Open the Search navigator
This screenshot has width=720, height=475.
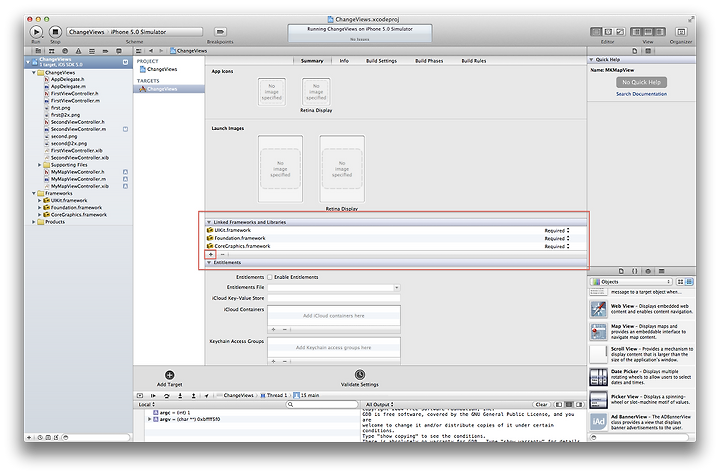(65, 51)
